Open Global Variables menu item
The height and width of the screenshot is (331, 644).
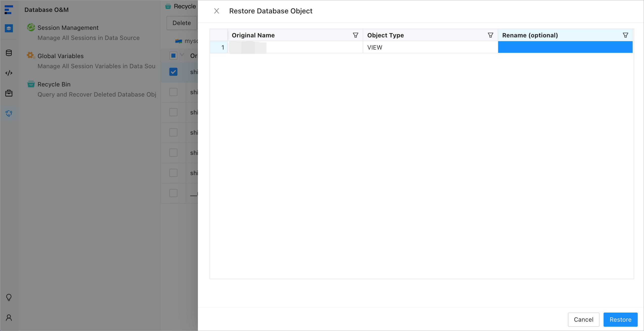tap(60, 56)
